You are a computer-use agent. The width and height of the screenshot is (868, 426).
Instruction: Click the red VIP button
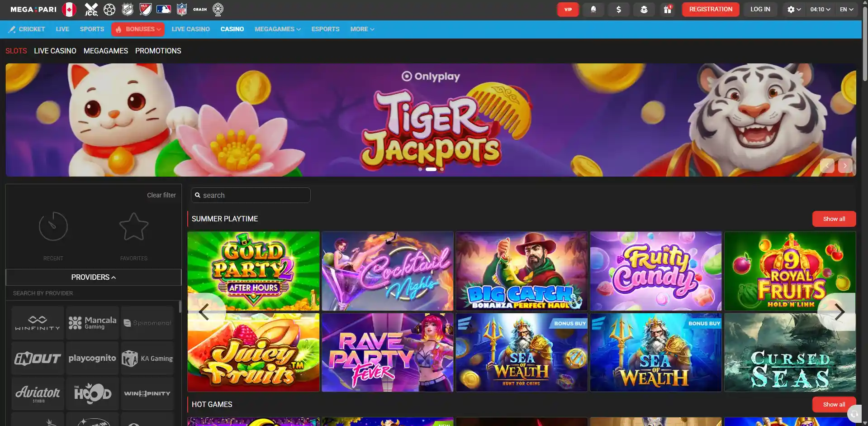point(568,10)
